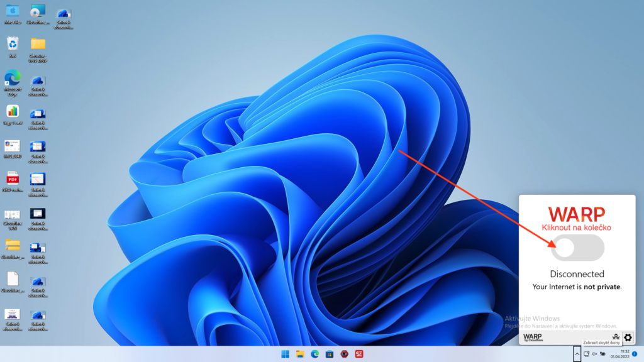Click the red SE app taskbar icon

(358, 354)
